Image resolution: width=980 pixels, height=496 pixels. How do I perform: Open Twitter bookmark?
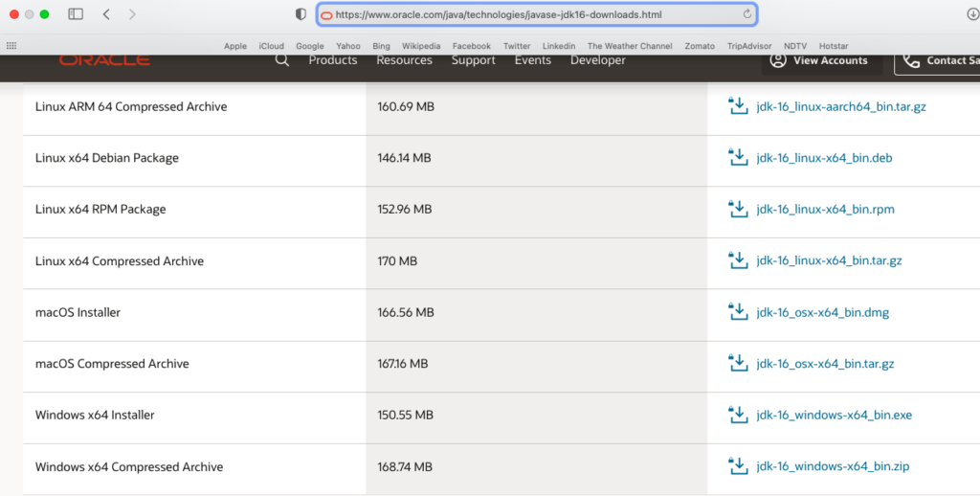[x=517, y=46]
